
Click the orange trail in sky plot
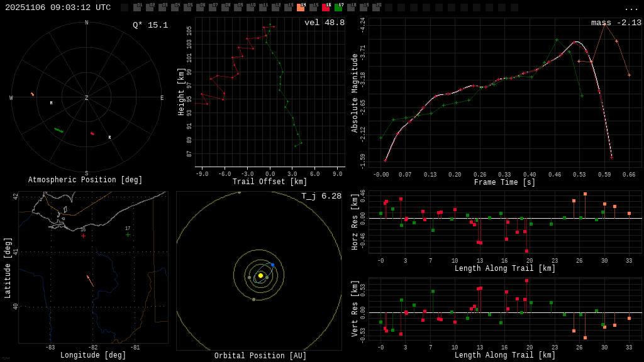click(33, 94)
